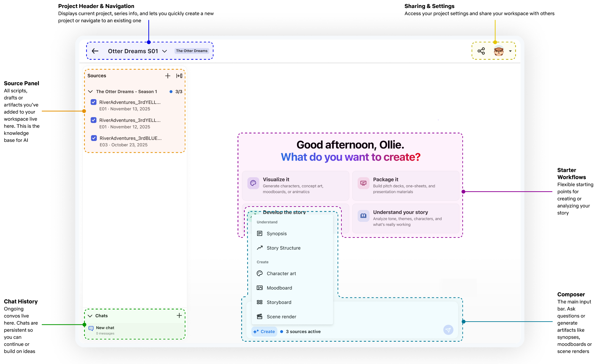Viewport: 597px width, 364px height.
Task: Click the Develop the story card title
Action: tap(284, 212)
